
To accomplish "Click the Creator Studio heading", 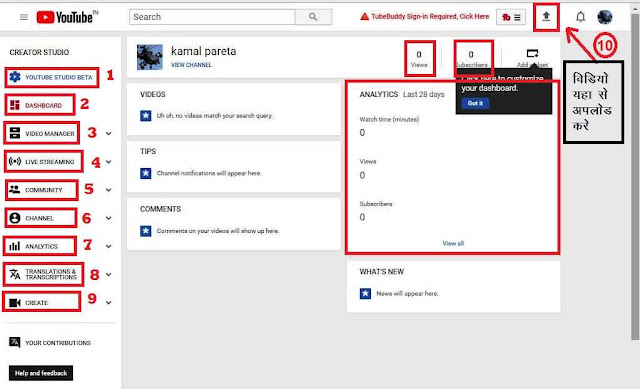I will pyautogui.click(x=39, y=52).
